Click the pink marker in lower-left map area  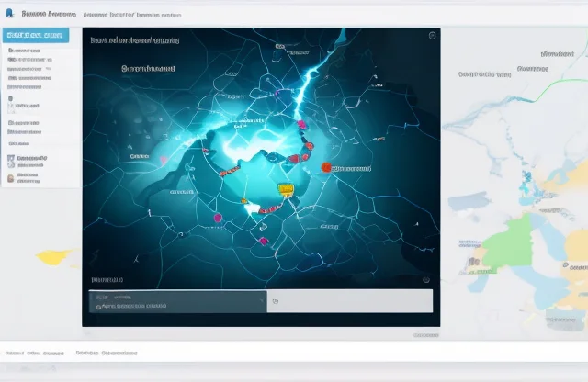point(218,218)
